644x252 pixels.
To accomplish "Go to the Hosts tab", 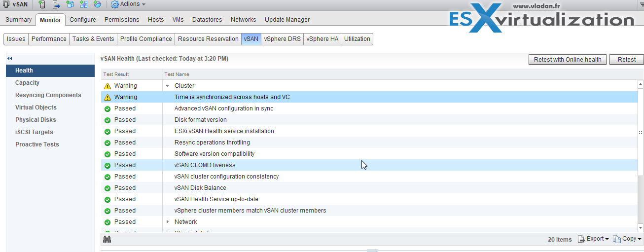I will click(x=156, y=20).
